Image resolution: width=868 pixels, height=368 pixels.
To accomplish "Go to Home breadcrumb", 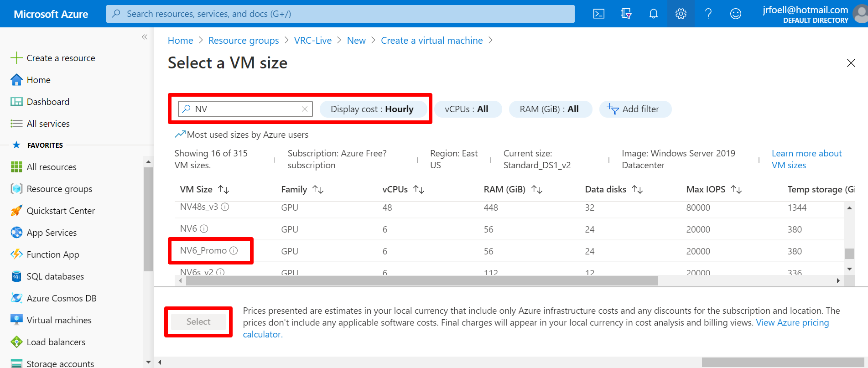I will pos(181,41).
